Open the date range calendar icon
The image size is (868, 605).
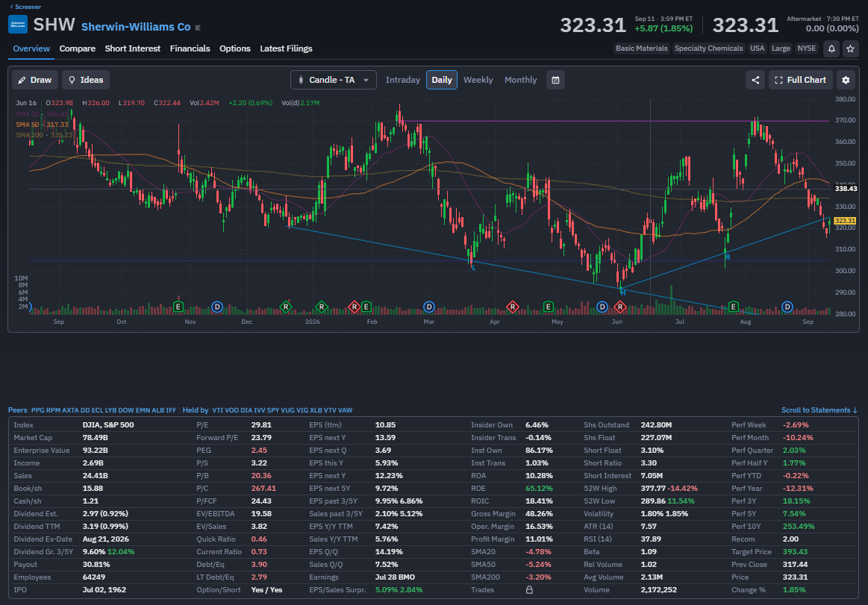coord(555,80)
